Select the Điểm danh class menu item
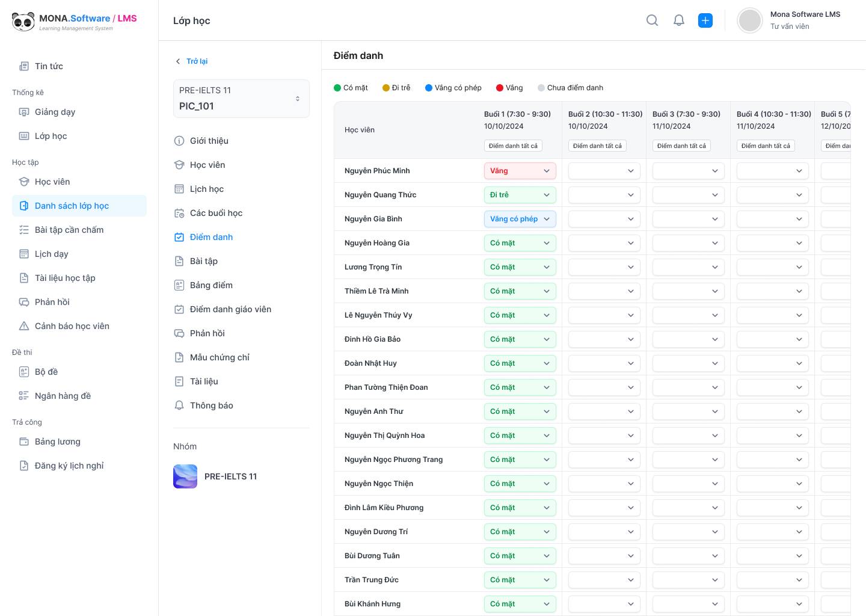Viewport: 866px width, 616px height. point(203,237)
